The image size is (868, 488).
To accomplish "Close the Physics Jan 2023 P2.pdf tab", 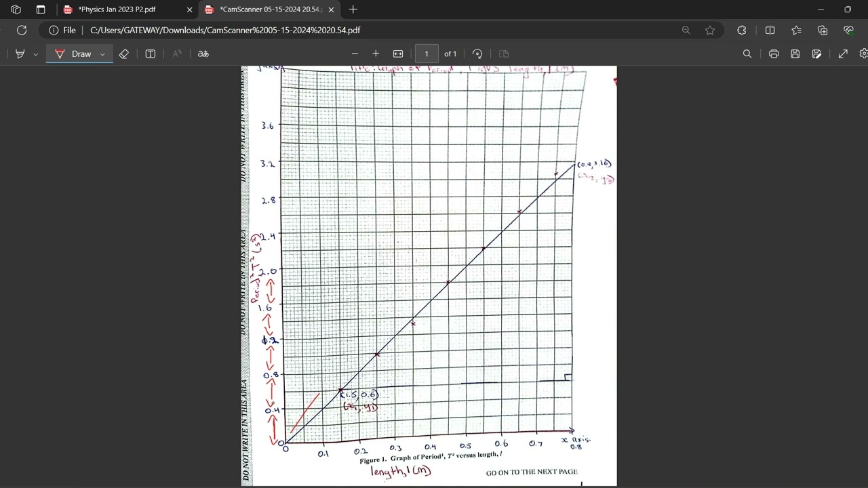I will tap(190, 9).
